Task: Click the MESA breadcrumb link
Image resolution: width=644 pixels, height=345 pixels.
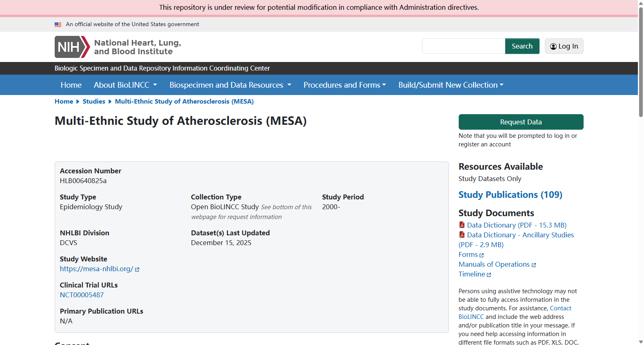Action: (184, 102)
